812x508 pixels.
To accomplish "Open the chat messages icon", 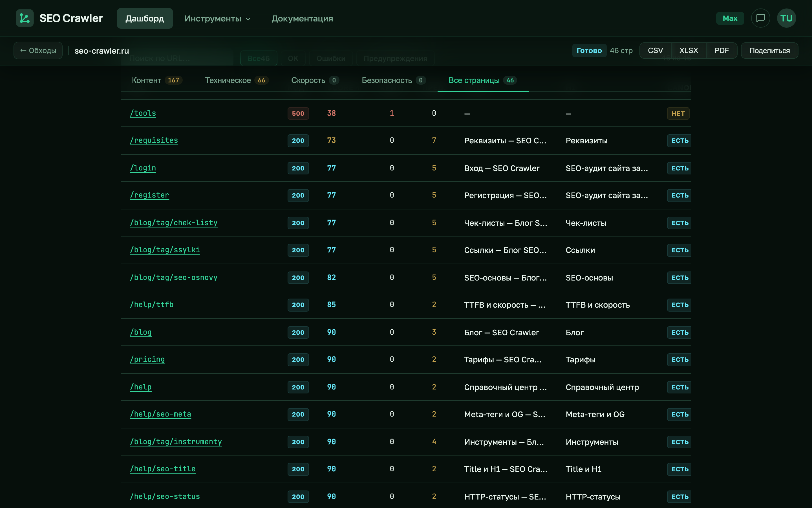I will click(760, 18).
